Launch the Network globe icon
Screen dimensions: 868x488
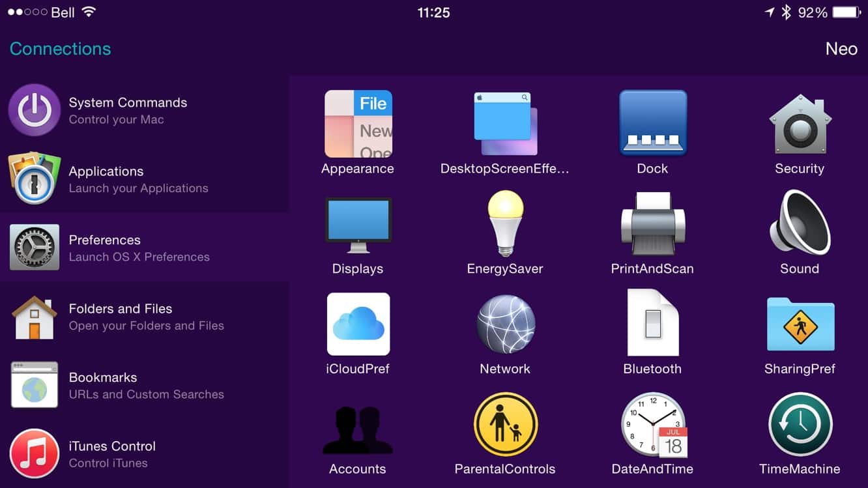(x=505, y=324)
